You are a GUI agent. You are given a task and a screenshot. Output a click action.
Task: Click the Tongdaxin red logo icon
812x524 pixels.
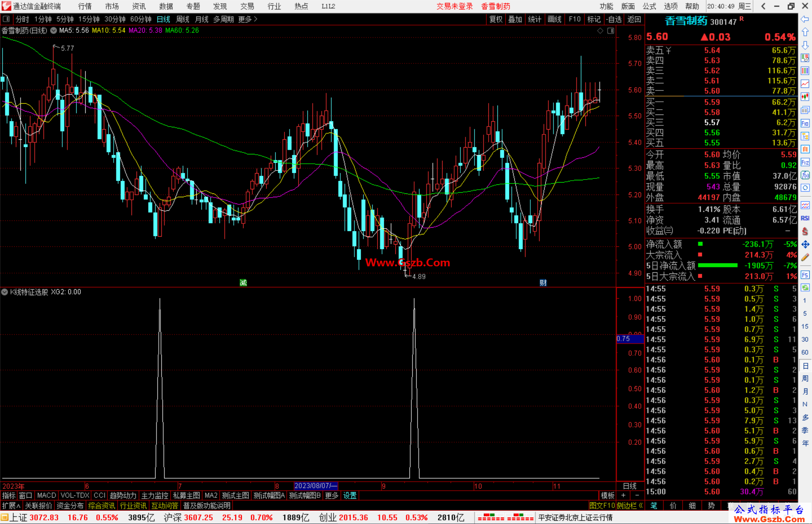click(x=6, y=6)
